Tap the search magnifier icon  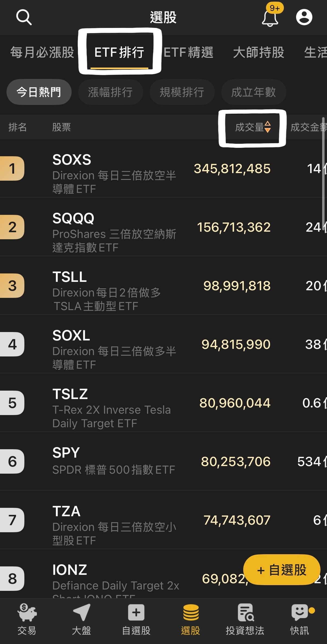(x=24, y=17)
